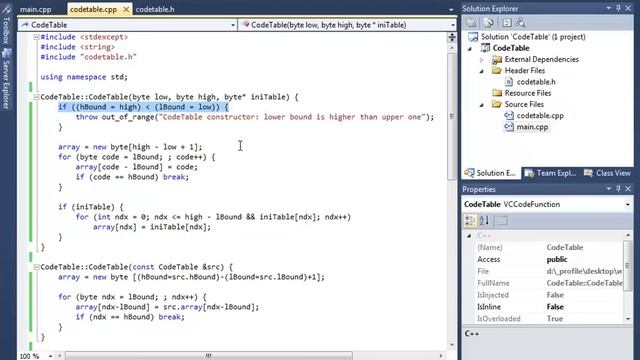This screenshot has height=360, width=640.
Task: Select External Dependencies folder
Action: [x=541, y=60]
